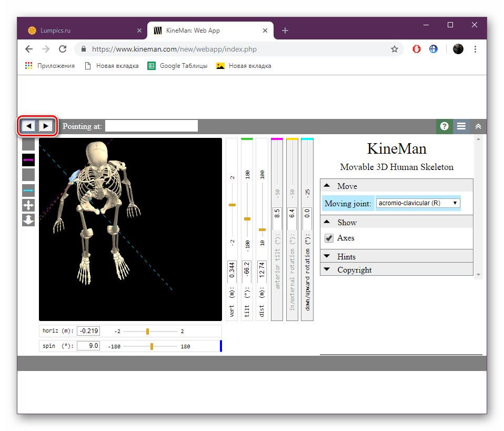Bookmark this page with the star icon
Screen dimensions: 504x431
(395, 49)
